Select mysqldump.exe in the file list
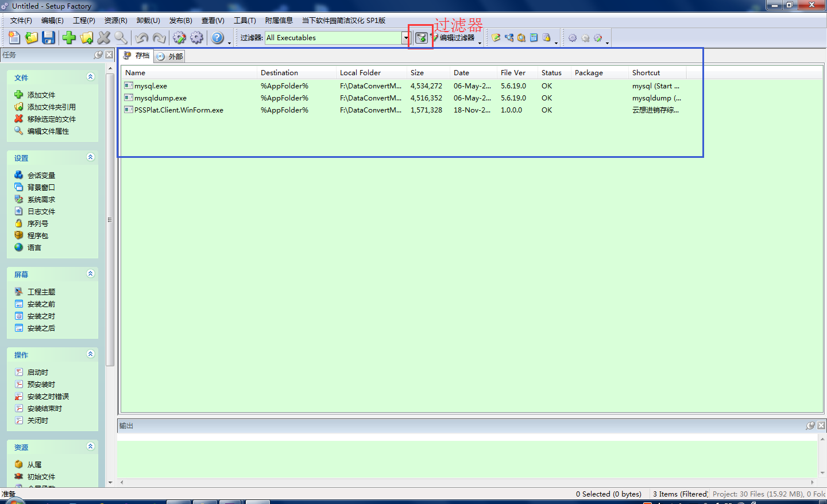The image size is (827, 504). pos(160,98)
